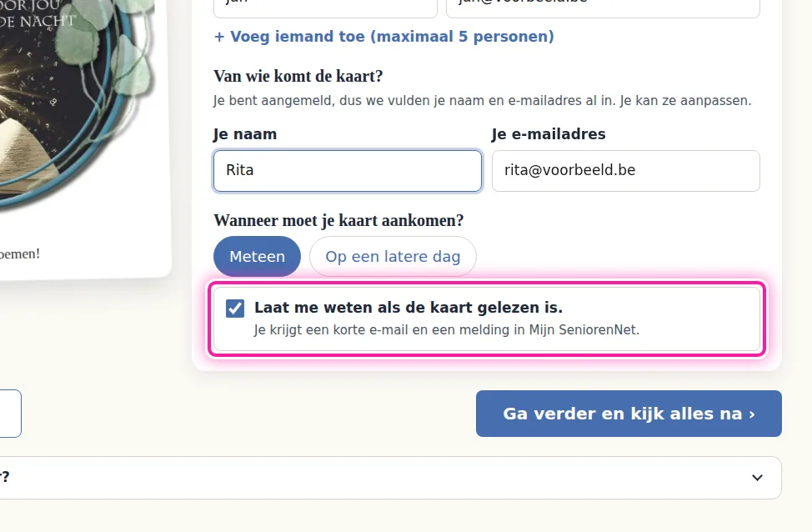Click the heading 'Wanneer moet je kaart aankomen?'
The height and width of the screenshot is (532, 812).
tap(338, 221)
